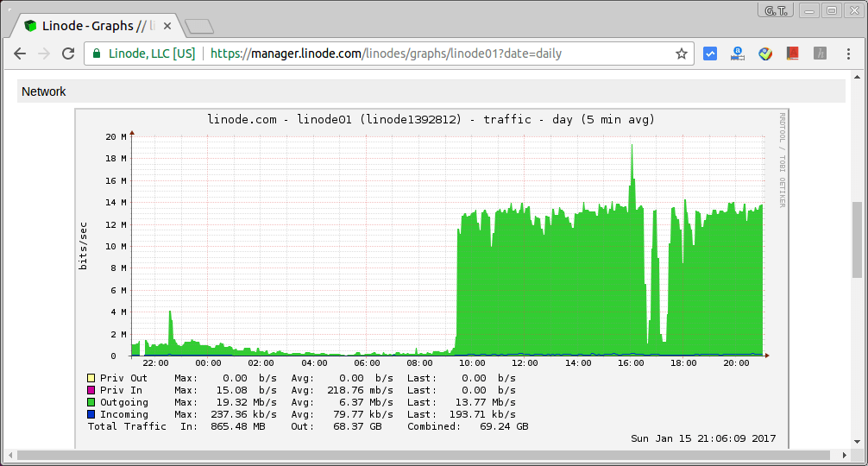Screen dimensions: 868x466
Task: Click the blue Incoming legend swatch
Action: (x=91, y=414)
